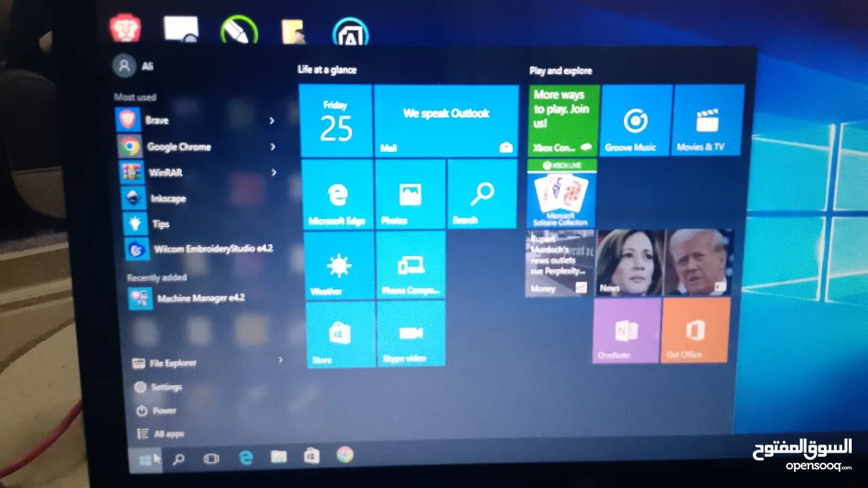Launch Google Chrome from the Most used list
The image size is (868, 488).
(x=198, y=146)
